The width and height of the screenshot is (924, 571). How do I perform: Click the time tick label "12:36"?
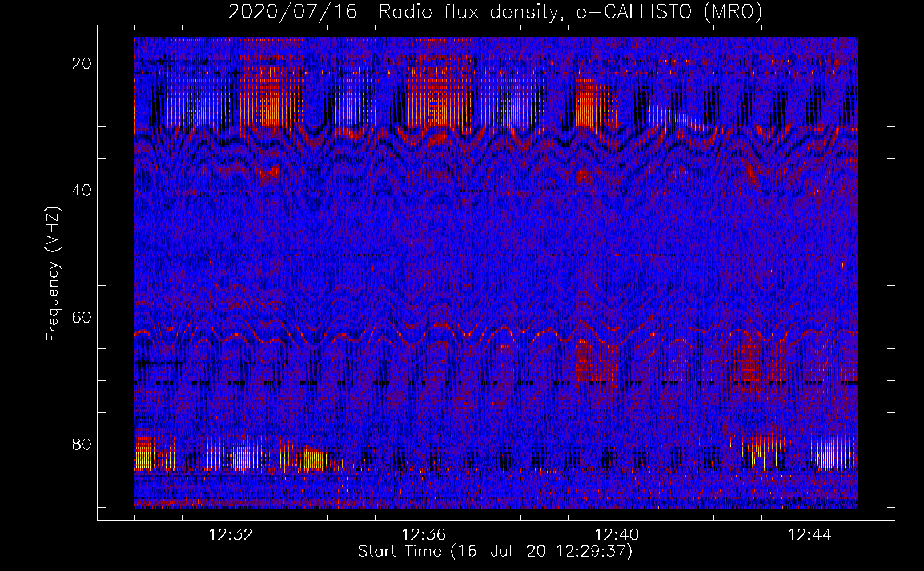pos(424,535)
